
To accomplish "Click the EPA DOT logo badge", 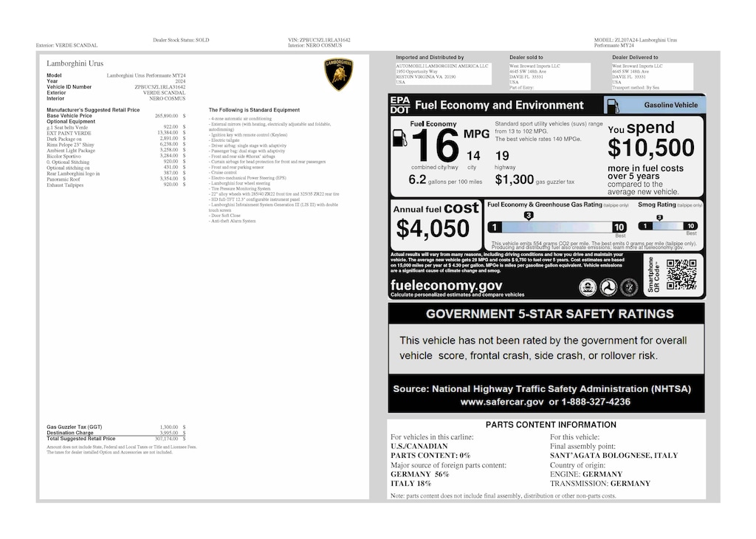I will coord(399,105).
